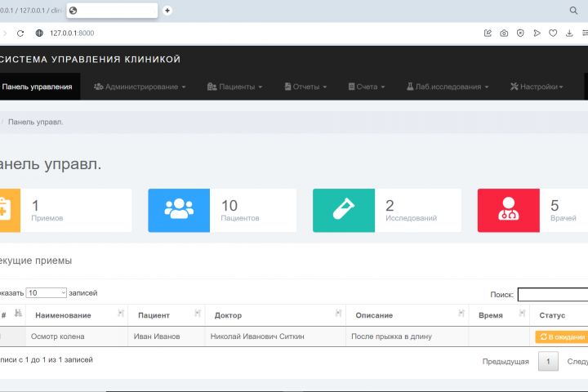Viewport: 588px width, 392px height.
Task: Click the СИСТЕМА УПРАВЛЕНИЯ КЛИНИКОЙ brand title
Action: [x=90, y=60]
